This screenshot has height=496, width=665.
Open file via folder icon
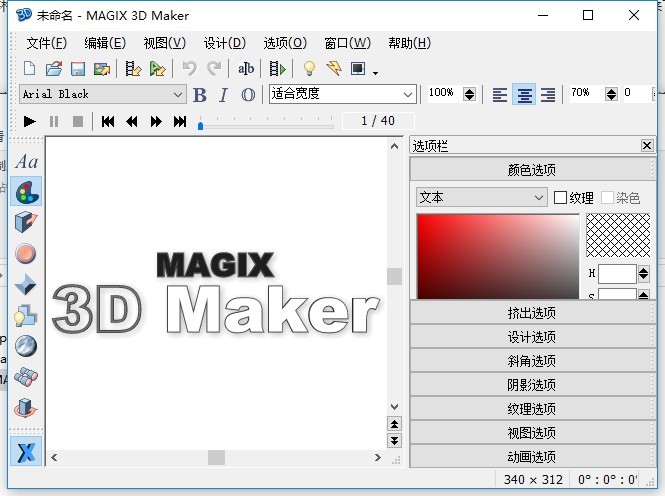point(54,68)
